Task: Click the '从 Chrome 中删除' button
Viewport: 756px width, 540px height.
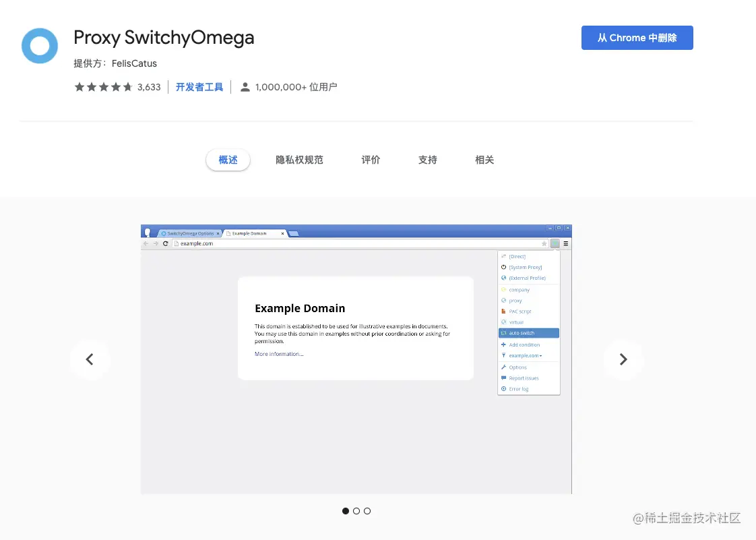Action: [x=637, y=38]
